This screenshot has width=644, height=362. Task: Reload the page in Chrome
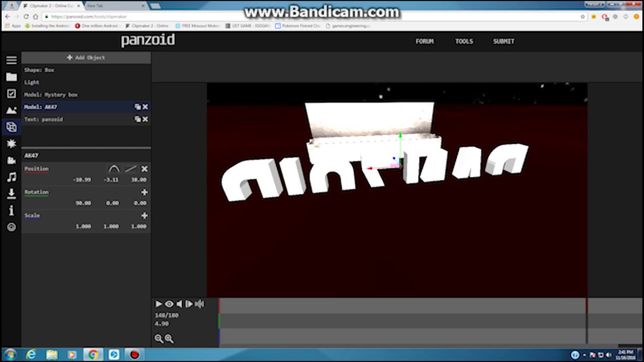[x=26, y=17]
